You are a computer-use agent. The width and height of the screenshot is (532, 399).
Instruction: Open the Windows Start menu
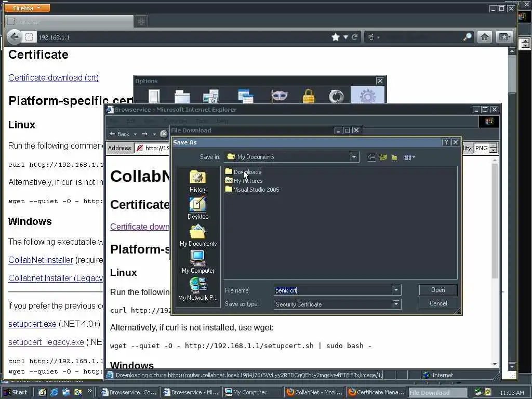16,392
